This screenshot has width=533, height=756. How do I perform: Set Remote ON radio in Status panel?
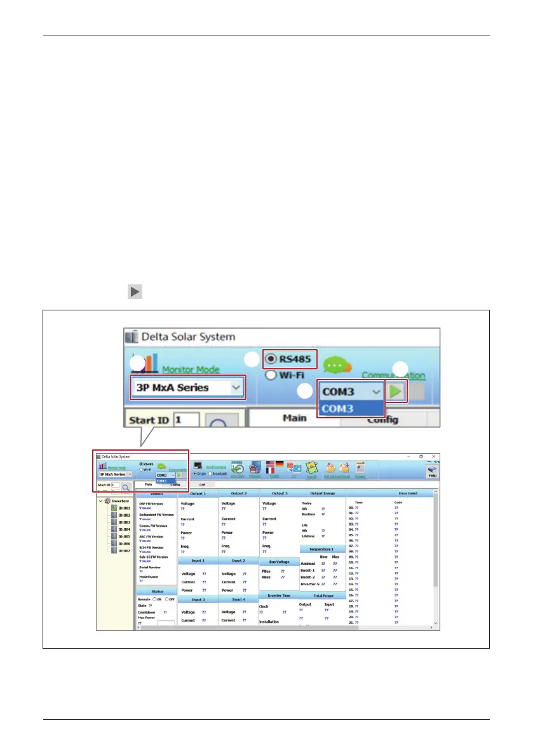point(154,599)
